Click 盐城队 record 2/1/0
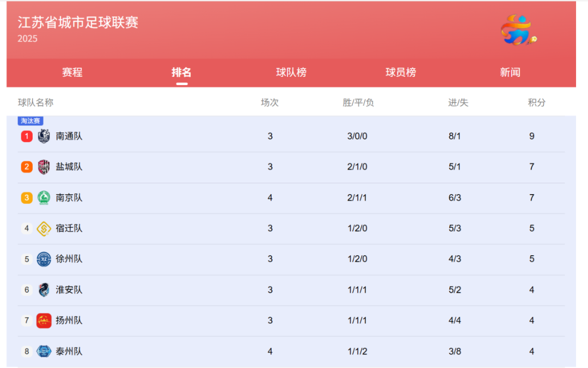Image resolution: width=588 pixels, height=368 pixels. [357, 167]
